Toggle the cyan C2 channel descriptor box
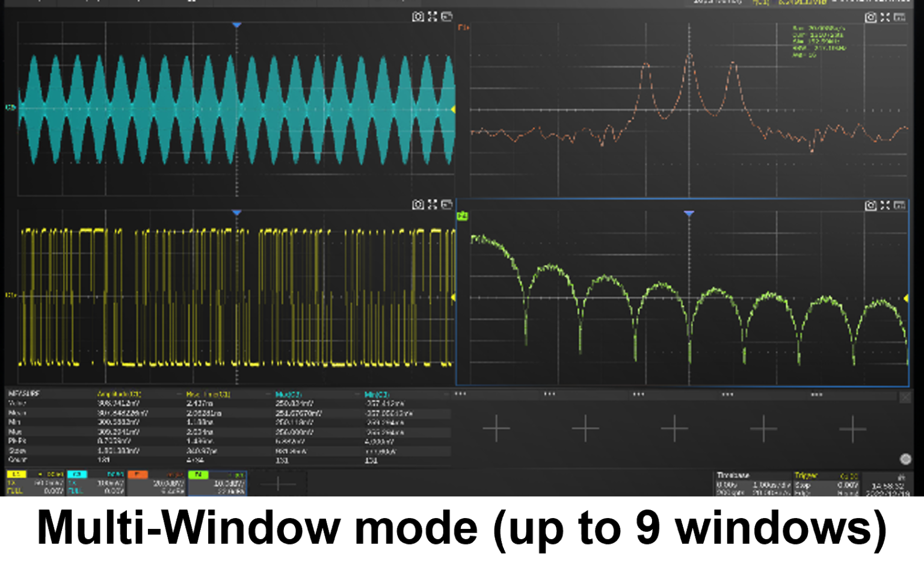 96,483
